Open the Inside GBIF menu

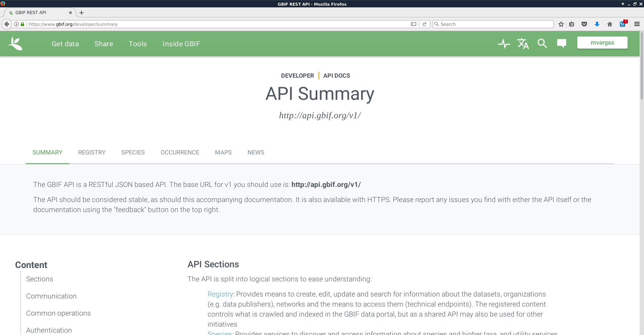(x=181, y=44)
